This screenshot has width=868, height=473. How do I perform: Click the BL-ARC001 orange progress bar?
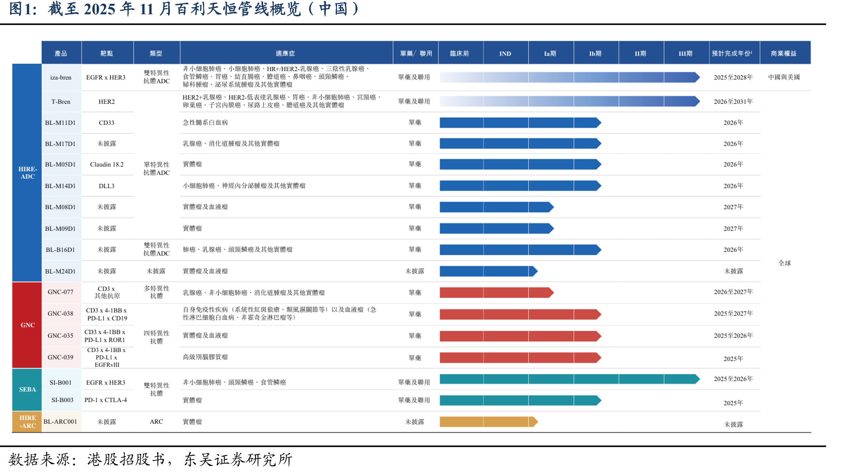point(489,422)
